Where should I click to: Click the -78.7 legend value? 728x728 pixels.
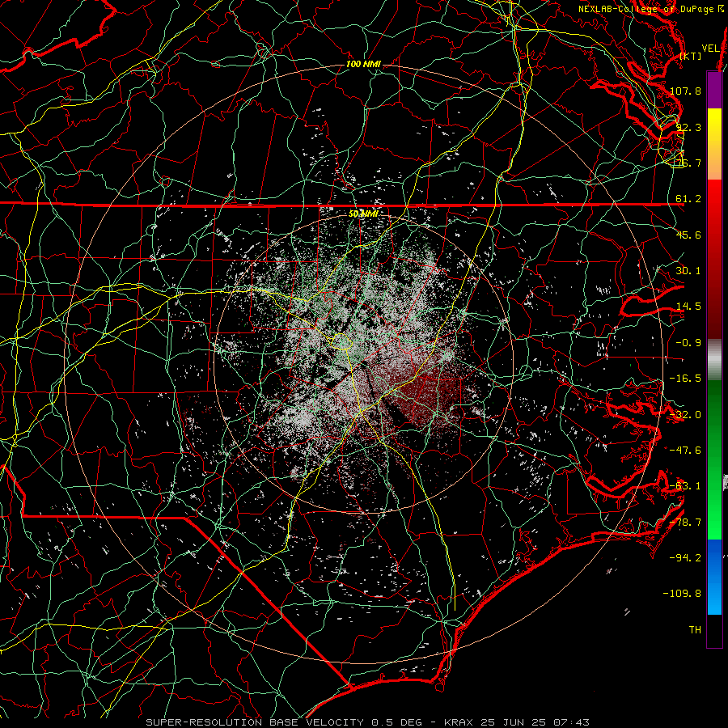pyautogui.click(x=685, y=523)
